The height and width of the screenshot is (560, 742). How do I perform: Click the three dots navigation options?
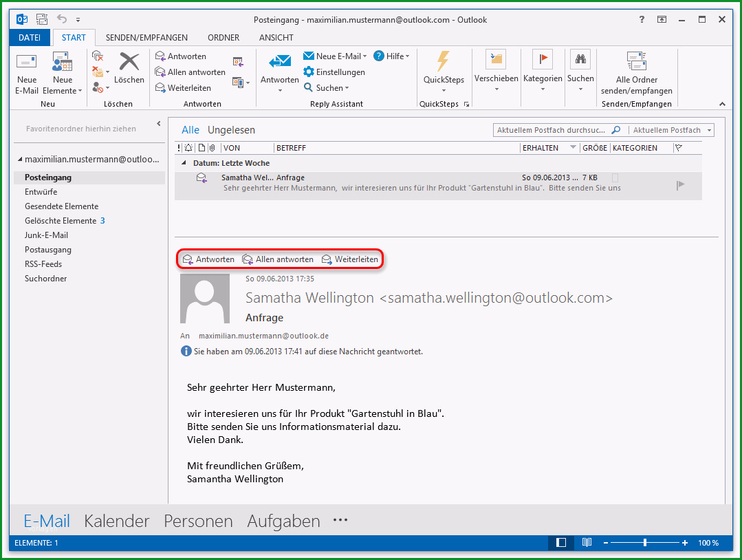pos(340,520)
